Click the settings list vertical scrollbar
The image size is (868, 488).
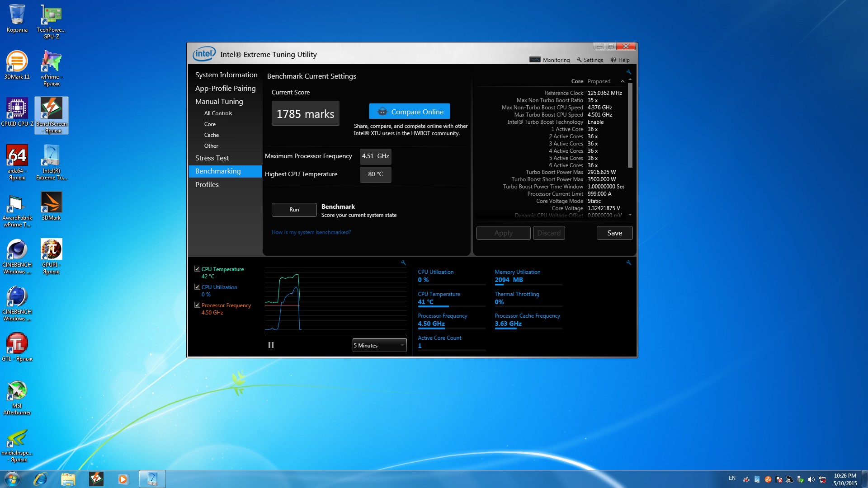630,125
